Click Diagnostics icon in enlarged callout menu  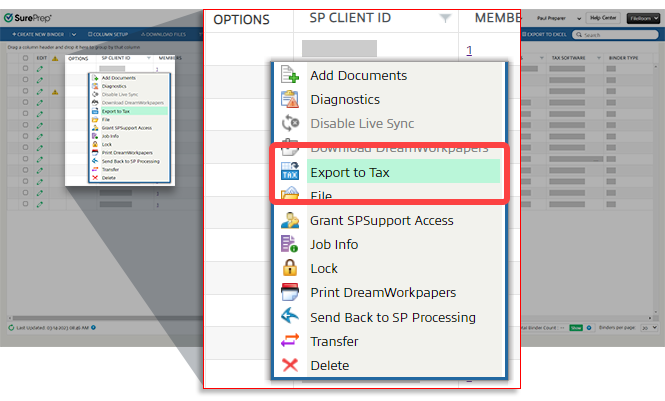[x=290, y=99]
